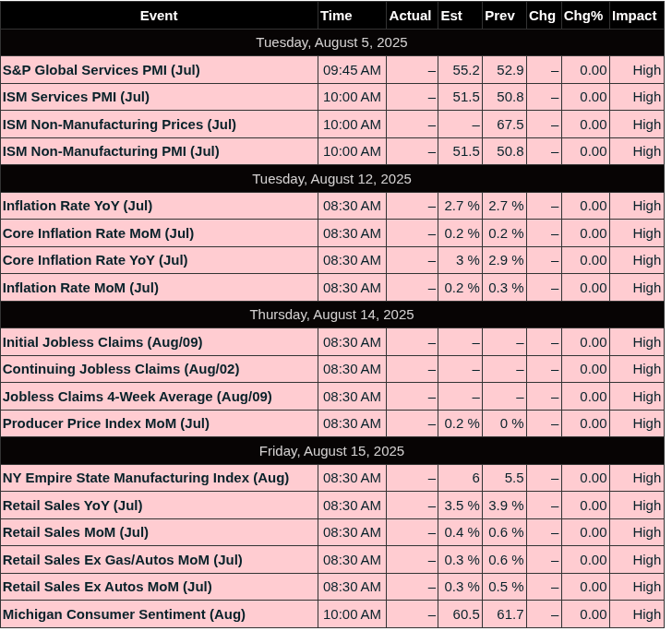The image size is (672, 631).
Task: Click the estimate 6 for NY Empire State Index
Action: click(x=460, y=478)
